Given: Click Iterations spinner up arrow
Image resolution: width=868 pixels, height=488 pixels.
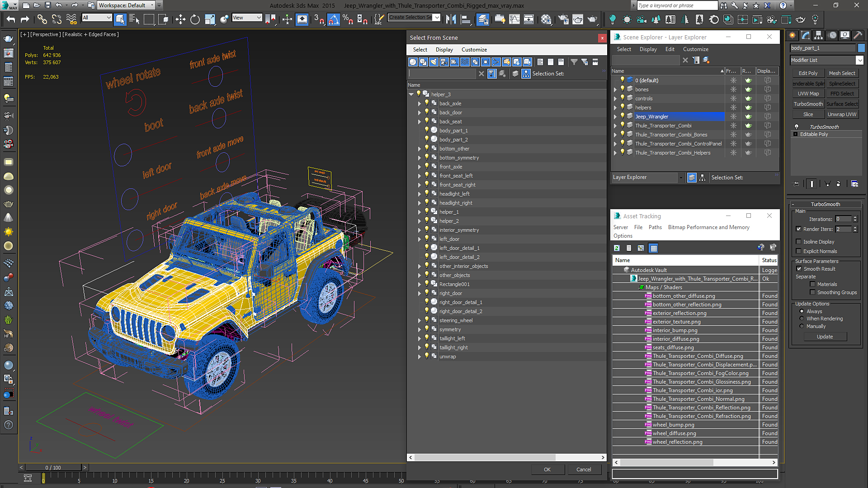Looking at the screenshot, I should pyautogui.click(x=855, y=217).
